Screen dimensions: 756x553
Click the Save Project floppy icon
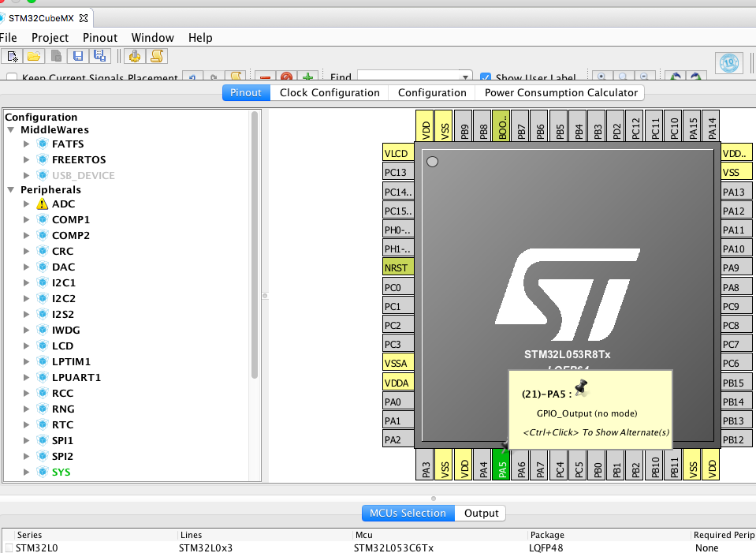point(77,56)
